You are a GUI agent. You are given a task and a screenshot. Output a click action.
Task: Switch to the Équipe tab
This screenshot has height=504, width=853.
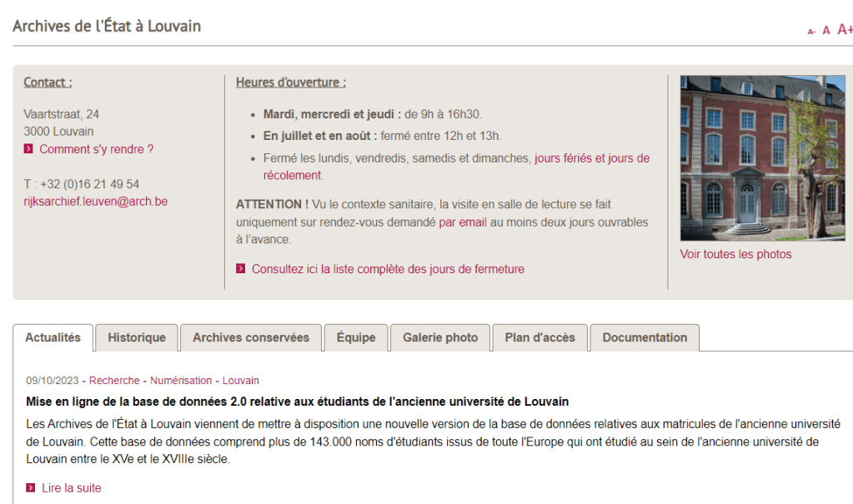coord(356,337)
